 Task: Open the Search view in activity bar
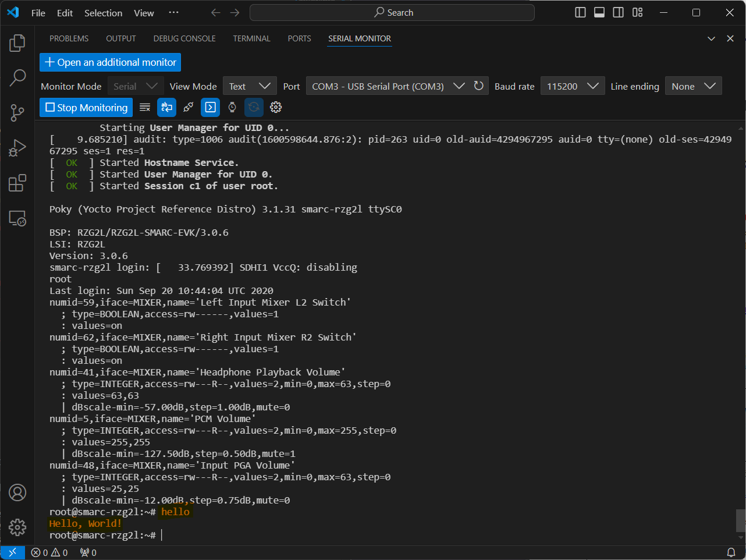17,77
